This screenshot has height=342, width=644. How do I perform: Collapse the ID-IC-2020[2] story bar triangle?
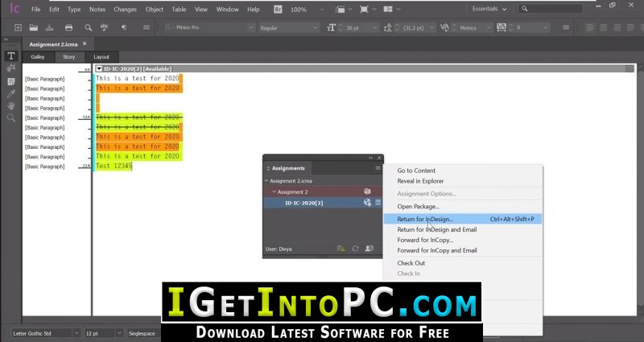[98, 69]
